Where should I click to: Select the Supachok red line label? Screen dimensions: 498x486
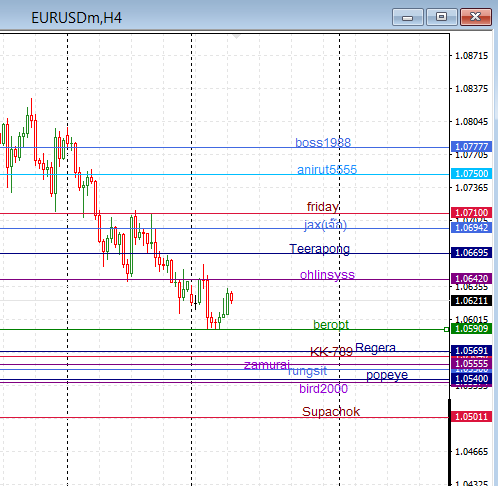pyautogui.click(x=331, y=412)
